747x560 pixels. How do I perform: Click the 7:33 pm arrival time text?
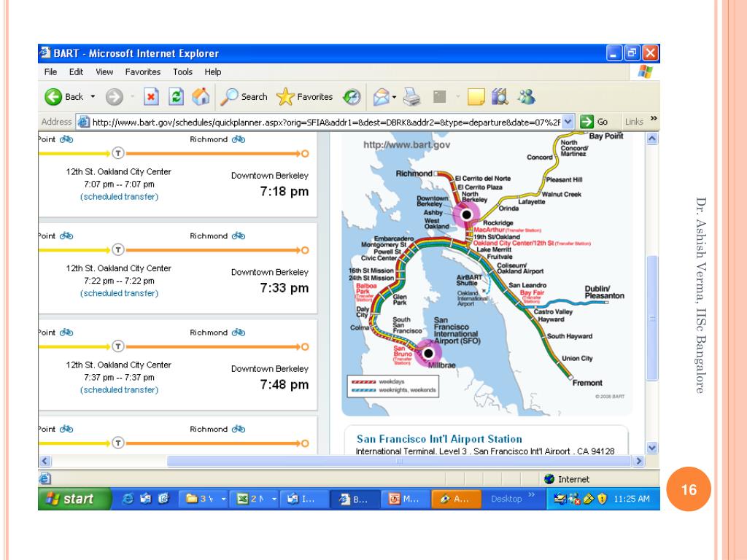click(x=285, y=288)
